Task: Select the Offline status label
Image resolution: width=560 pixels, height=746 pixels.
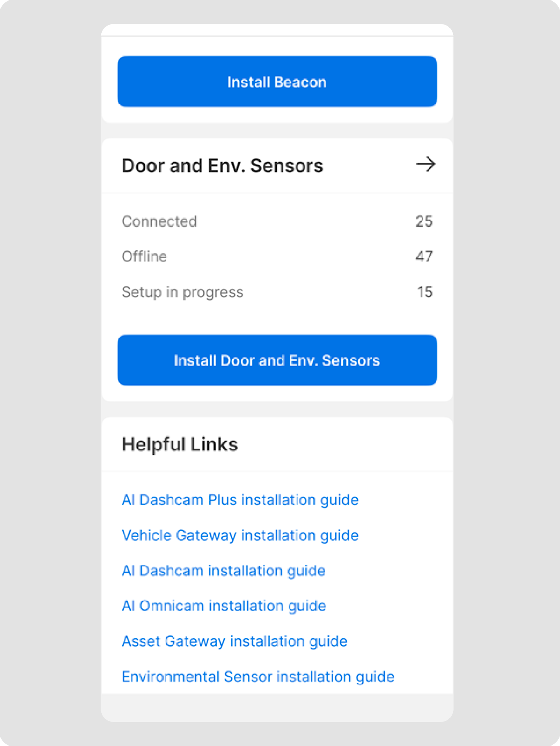Action: coord(144,257)
